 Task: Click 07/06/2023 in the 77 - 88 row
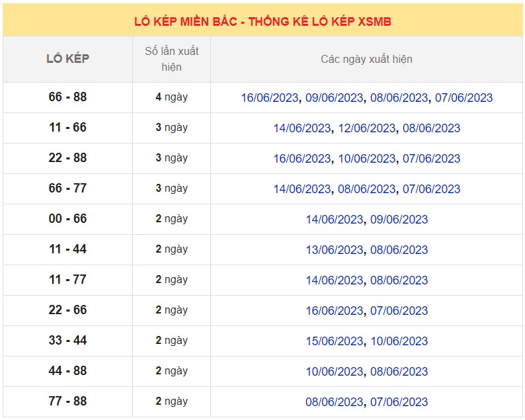(399, 402)
